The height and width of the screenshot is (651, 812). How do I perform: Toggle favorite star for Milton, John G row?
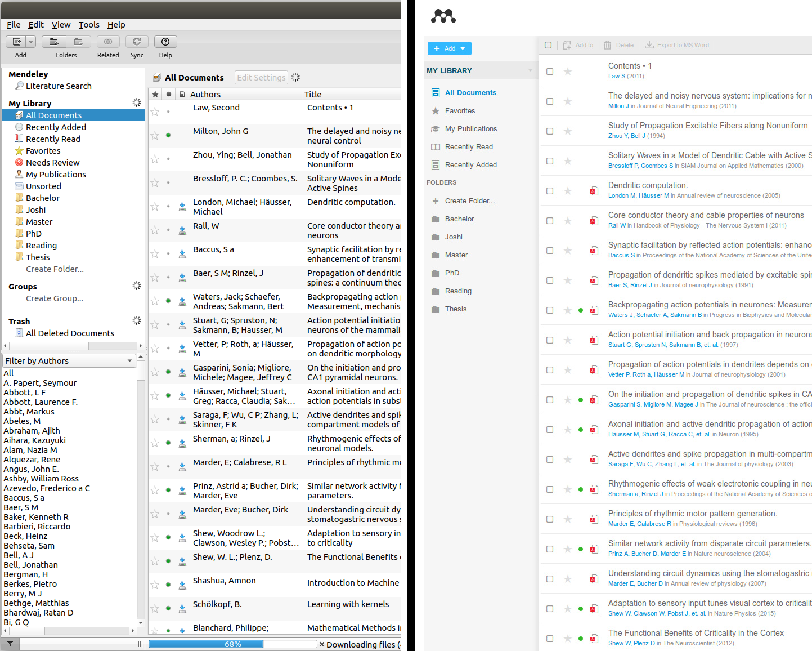pyautogui.click(x=155, y=136)
